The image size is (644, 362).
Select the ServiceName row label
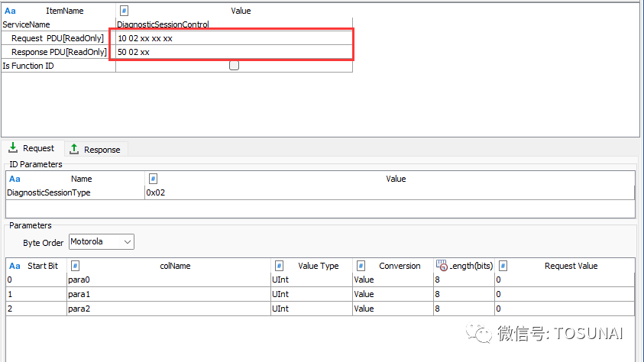(26, 24)
